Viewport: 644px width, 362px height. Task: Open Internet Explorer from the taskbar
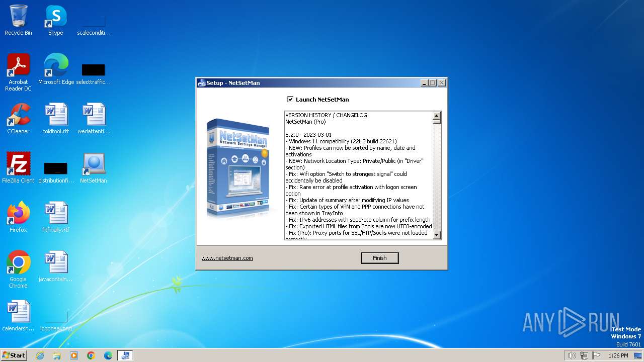coord(40,355)
